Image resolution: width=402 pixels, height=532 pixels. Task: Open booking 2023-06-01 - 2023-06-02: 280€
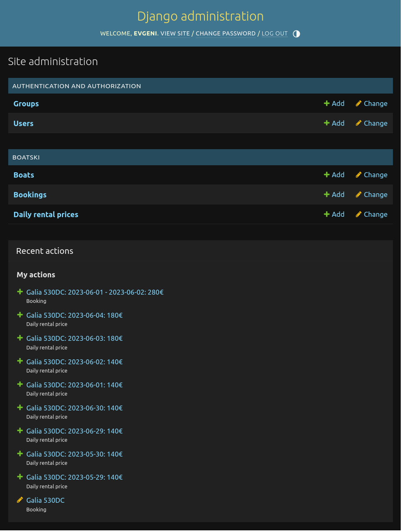pos(95,292)
